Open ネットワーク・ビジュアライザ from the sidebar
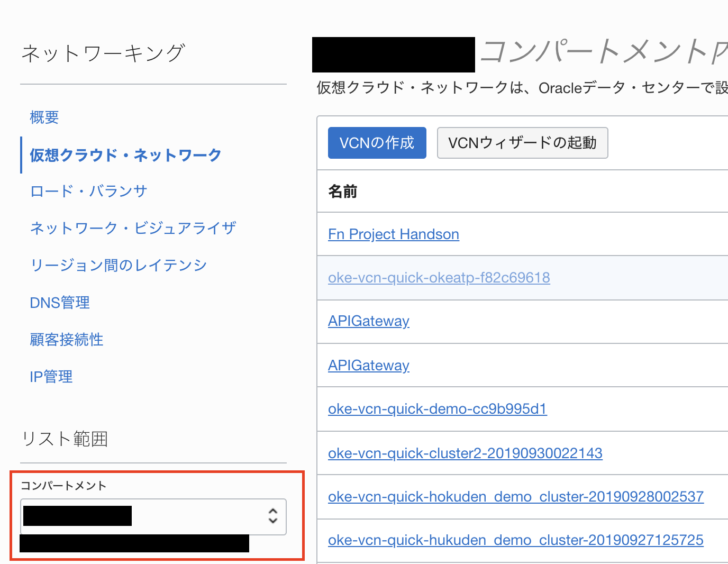 tap(133, 228)
